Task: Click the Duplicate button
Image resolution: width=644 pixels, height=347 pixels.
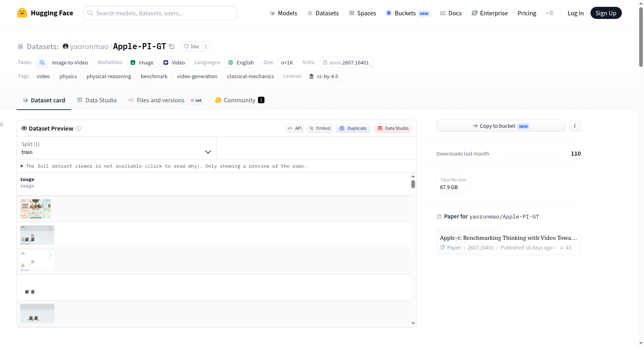Action: tap(353, 128)
